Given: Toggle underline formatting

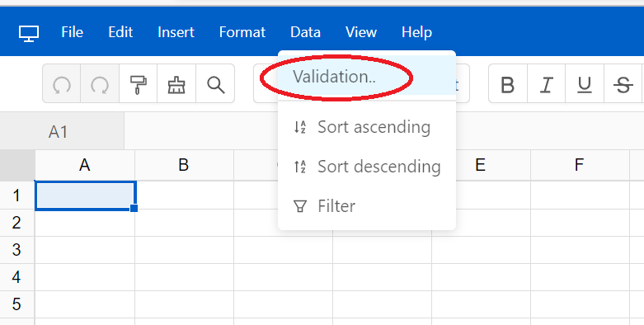Looking at the screenshot, I should (x=585, y=85).
